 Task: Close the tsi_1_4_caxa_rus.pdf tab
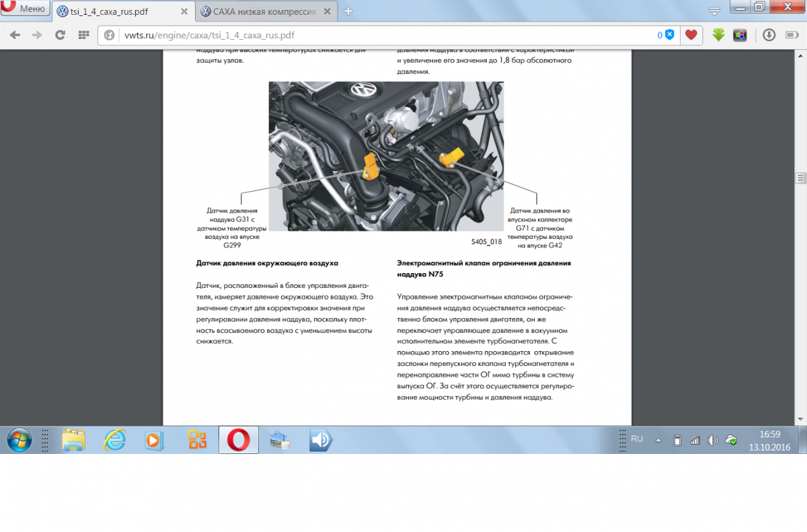pyautogui.click(x=185, y=11)
